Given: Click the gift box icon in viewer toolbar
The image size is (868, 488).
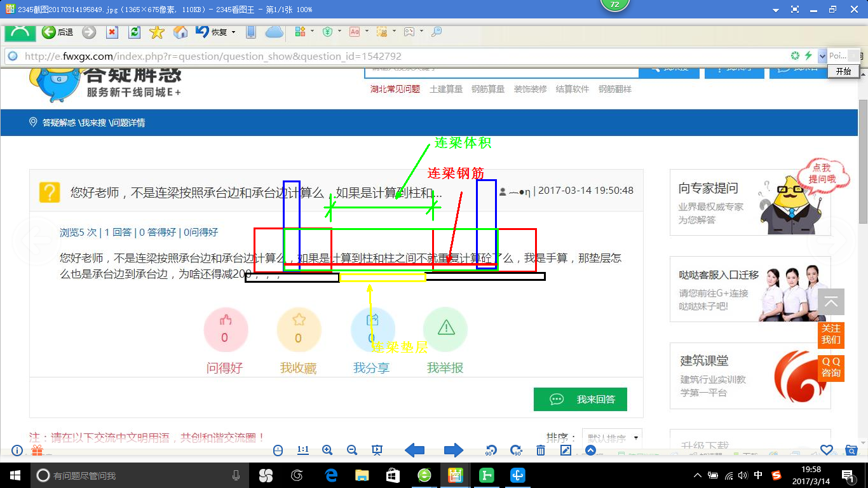Looking at the screenshot, I should tap(37, 451).
